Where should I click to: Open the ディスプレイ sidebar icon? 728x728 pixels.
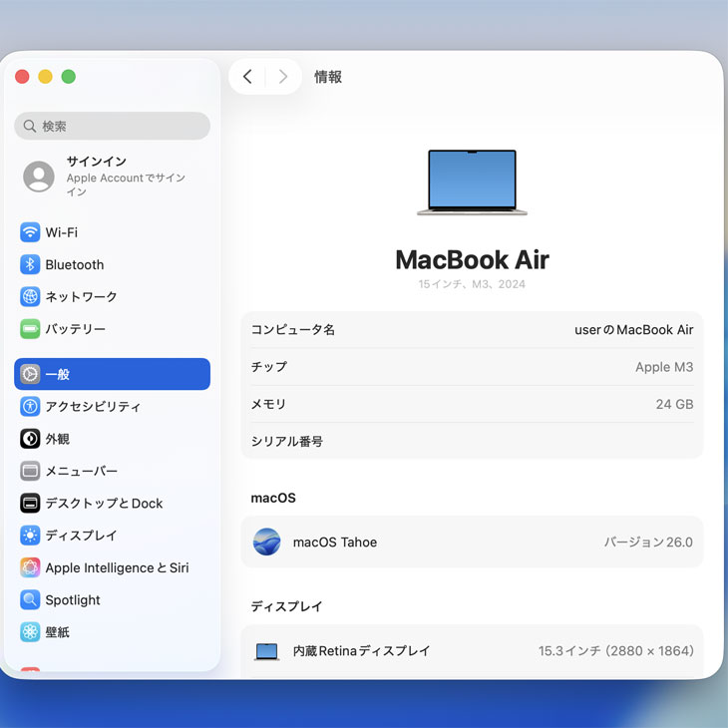pyautogui.click(x=30, y=536)
